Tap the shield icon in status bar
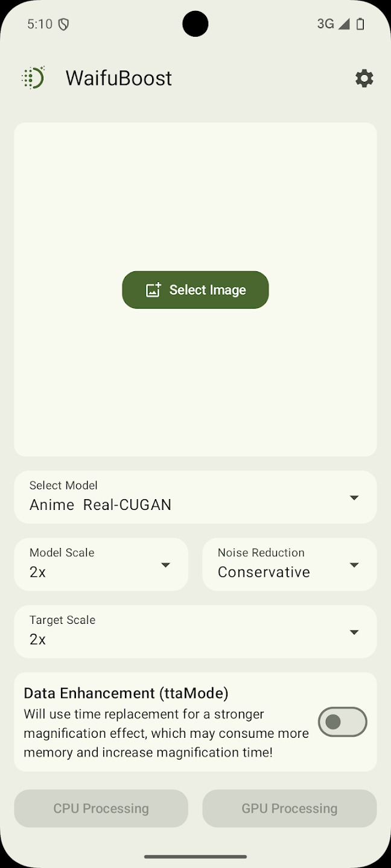 click(63, 24)
